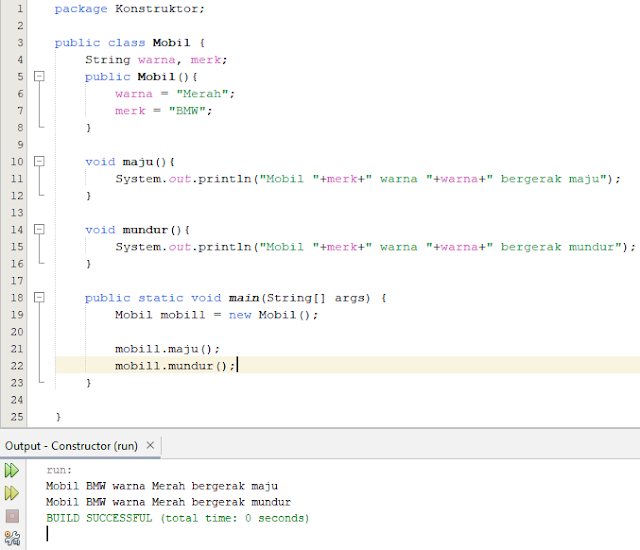Click the green Re-run icon in Output
The image size is (640, 550).
tap(12, 470)
